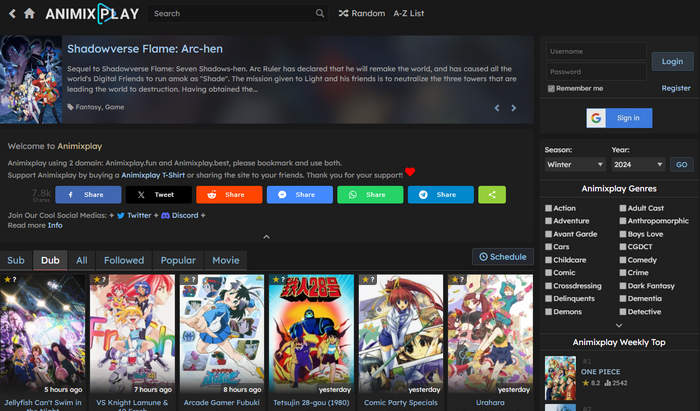Switch to the All tab
Screen dimensions: 700x411
[82, 260]
